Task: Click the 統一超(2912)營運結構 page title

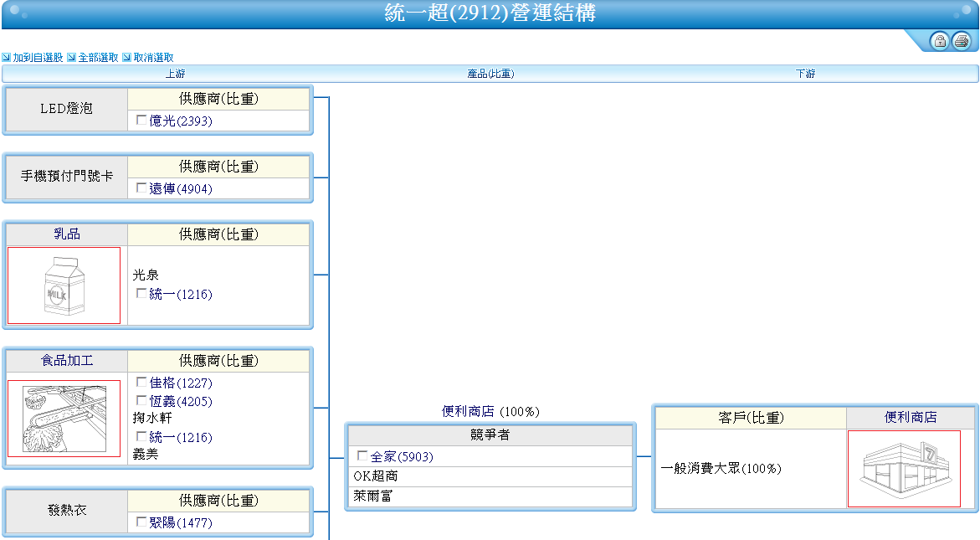Action: 490,13
